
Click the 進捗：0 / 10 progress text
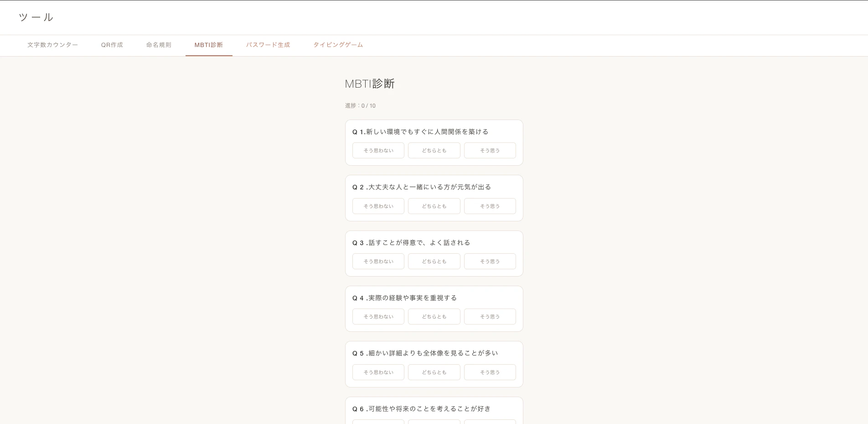point(360,106)
